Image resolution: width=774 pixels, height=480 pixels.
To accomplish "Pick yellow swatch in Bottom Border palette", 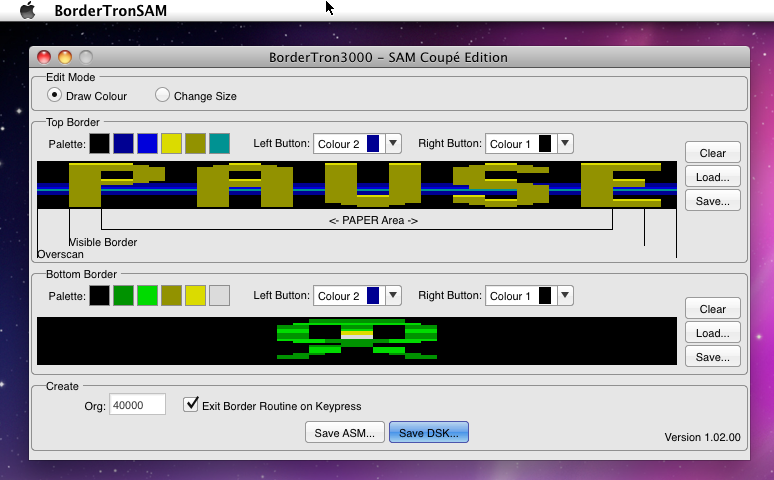I will (x=195, y=296).
